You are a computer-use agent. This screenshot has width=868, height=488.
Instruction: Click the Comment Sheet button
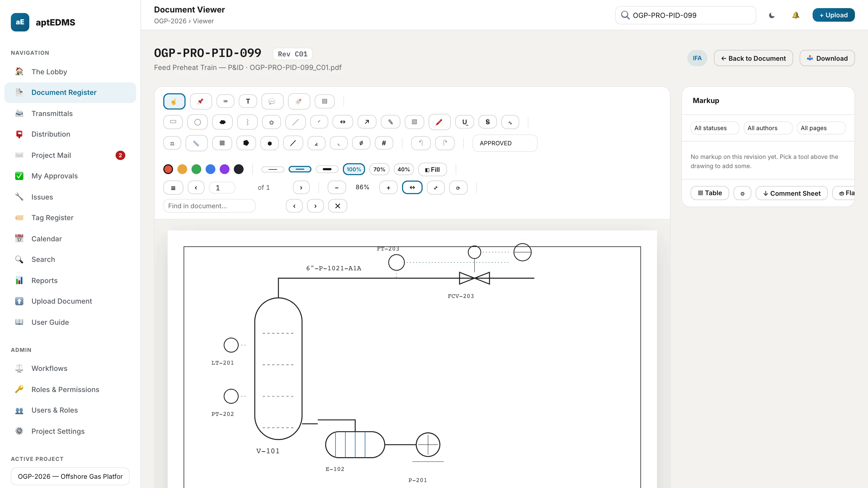(792, 193)
